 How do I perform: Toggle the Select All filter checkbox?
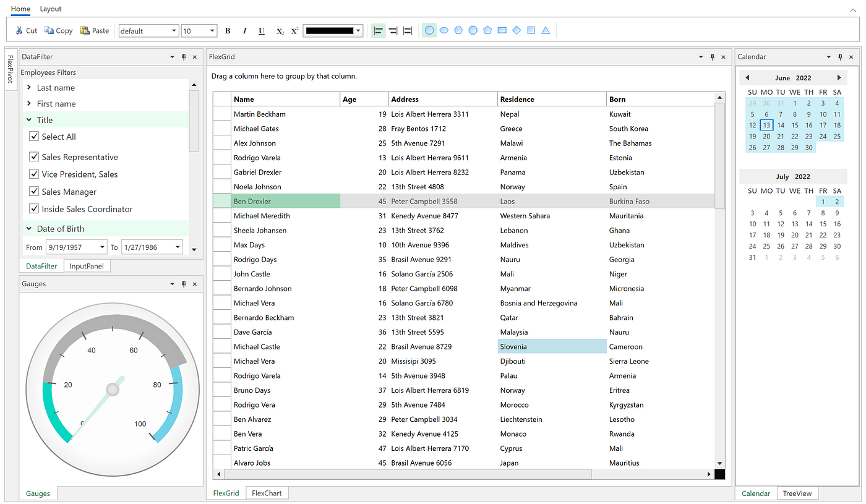(33, 136)
